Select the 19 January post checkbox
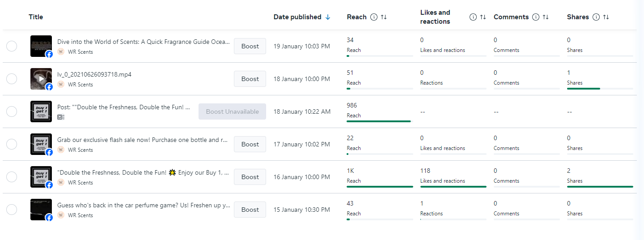Viewport: 644px width, 240px height. coord(12,46)
